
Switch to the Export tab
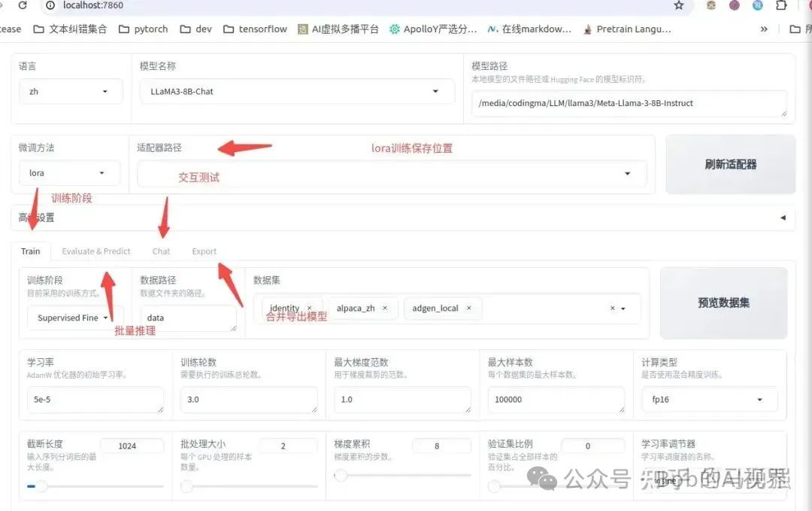(204, 251)
